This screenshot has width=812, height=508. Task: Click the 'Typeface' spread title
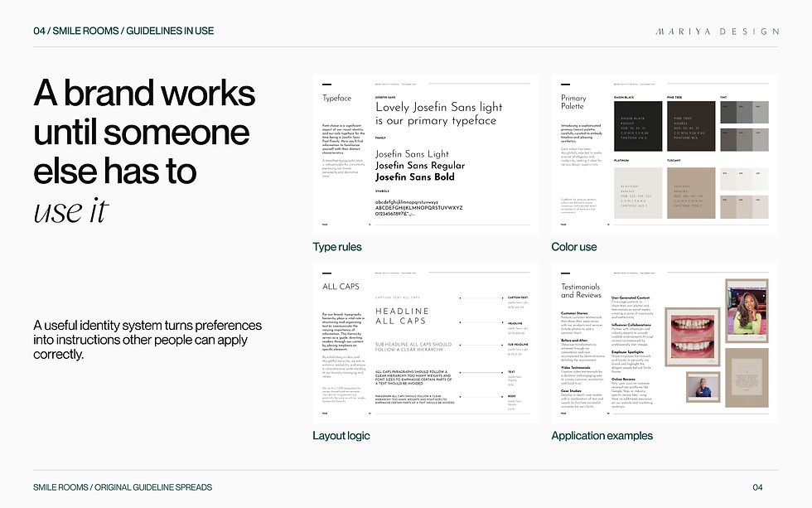(x=336, y=98)
